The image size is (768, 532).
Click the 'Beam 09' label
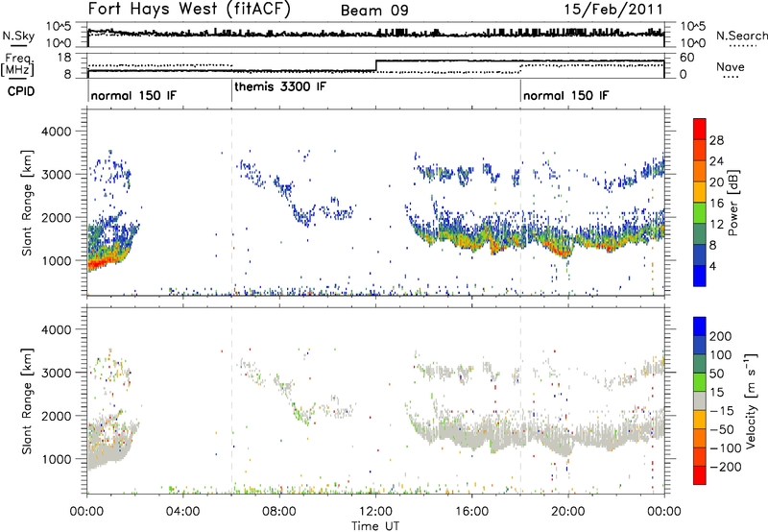pyautogui.click(x=374, y=11)
